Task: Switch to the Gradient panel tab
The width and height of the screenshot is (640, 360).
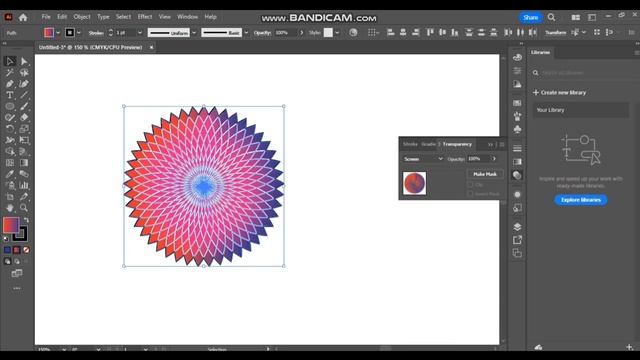Action: [428, 144]
